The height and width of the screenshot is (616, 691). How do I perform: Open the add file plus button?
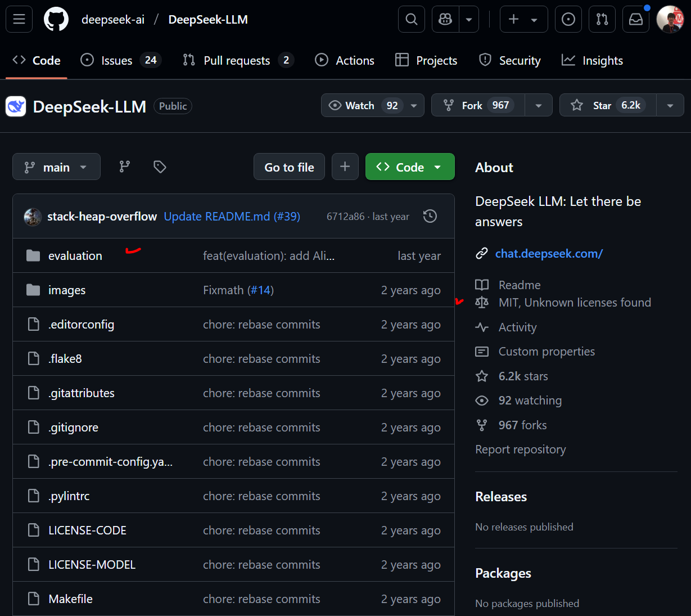pyautogui.click(x=345, y=167)
